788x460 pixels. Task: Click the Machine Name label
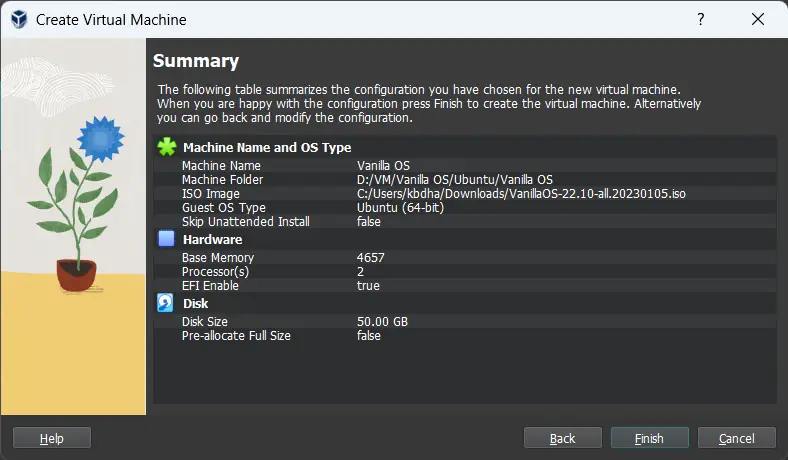point(221,165)
